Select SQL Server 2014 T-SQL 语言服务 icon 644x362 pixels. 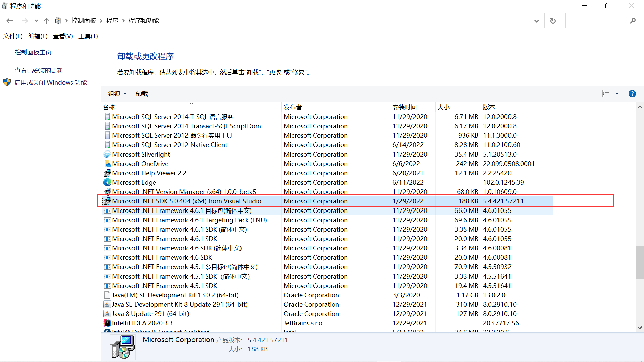pos(107,117)
